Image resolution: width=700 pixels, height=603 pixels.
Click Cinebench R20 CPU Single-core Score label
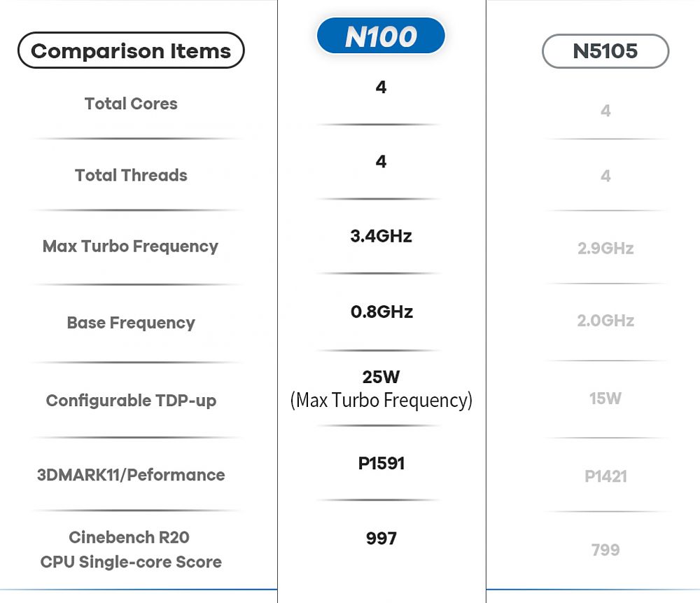coord(131,549)
